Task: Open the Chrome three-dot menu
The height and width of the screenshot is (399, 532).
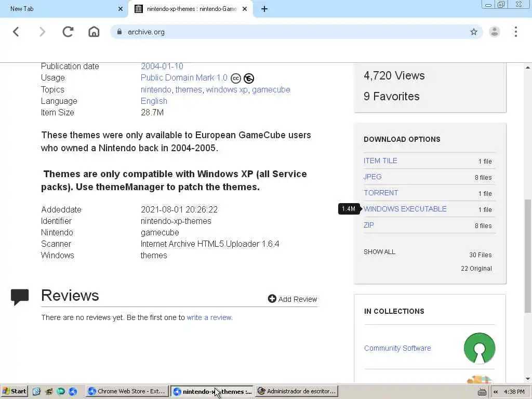Action: (516, 32)
